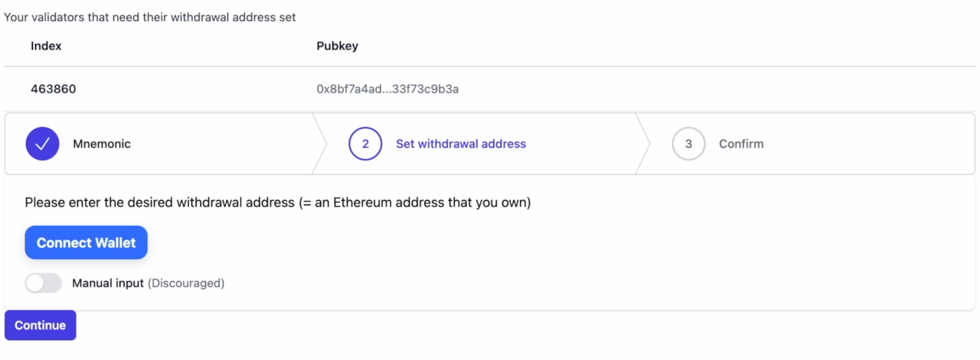
Task: Click the validators heading text
Action: [x=149, y=18]
